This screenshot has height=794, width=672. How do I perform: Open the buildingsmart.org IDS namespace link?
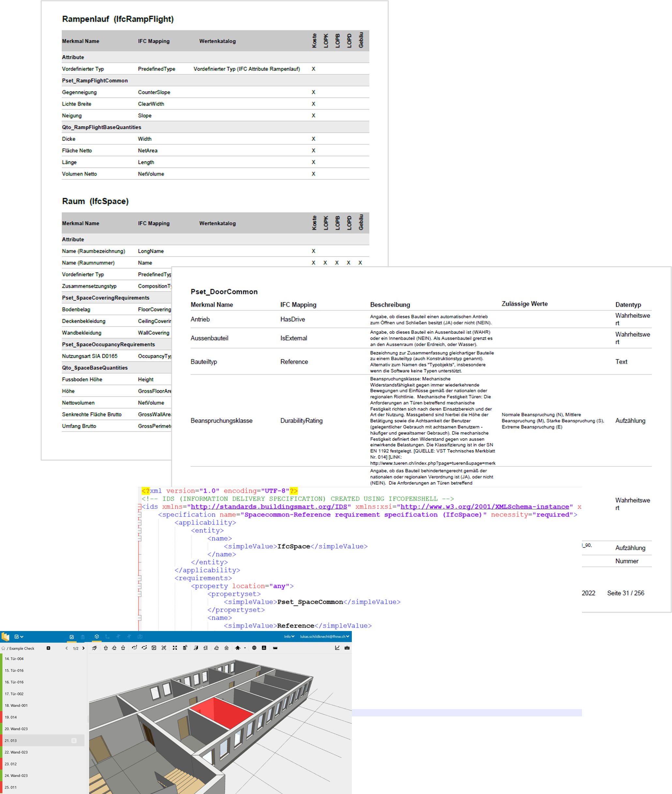pos(269,507)
